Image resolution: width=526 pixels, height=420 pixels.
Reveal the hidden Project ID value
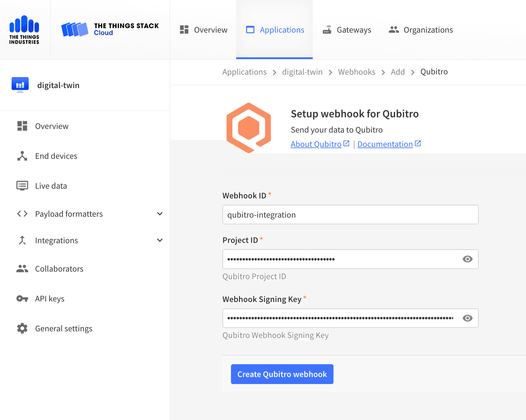(x=467, y=259)
